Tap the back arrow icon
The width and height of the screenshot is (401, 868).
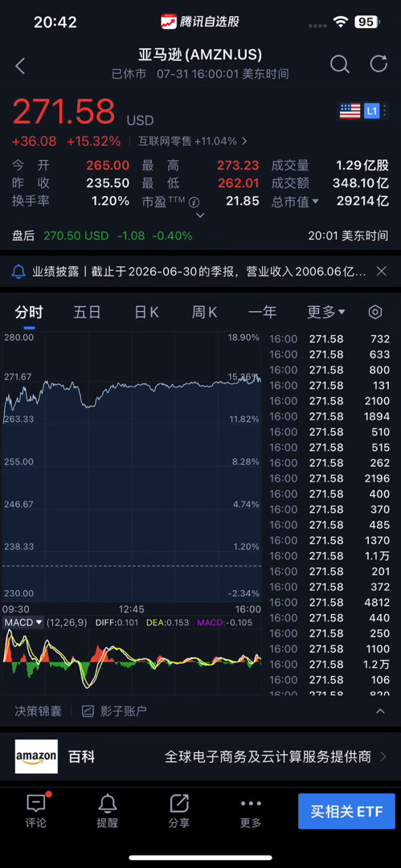coord(21,67)
